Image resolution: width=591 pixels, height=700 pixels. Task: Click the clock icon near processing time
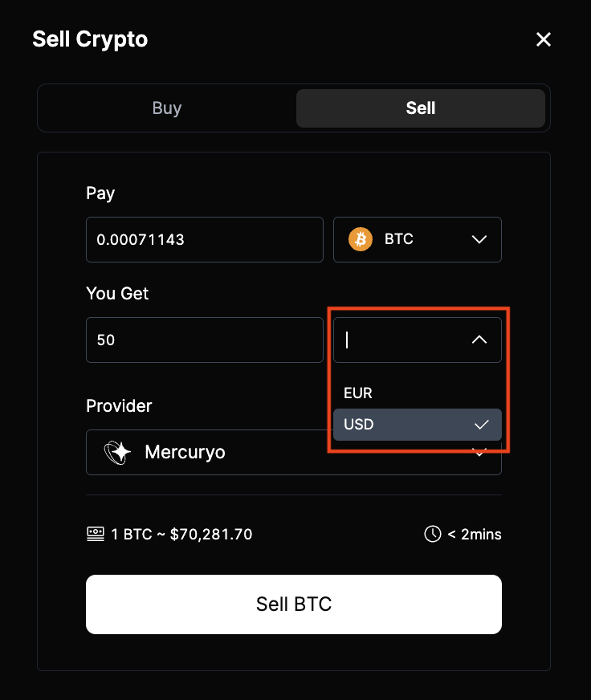[433, 534]
